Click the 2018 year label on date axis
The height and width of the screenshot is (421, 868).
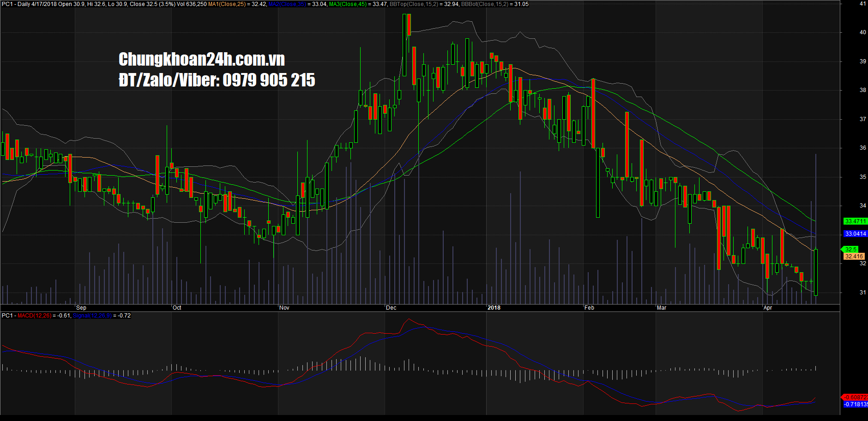click(494, 308)
